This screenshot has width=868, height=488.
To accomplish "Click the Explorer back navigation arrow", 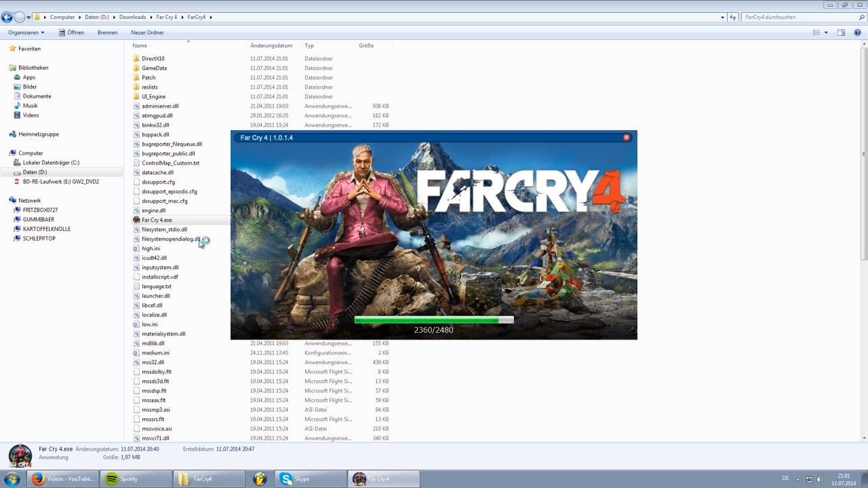I will point(7,17).
